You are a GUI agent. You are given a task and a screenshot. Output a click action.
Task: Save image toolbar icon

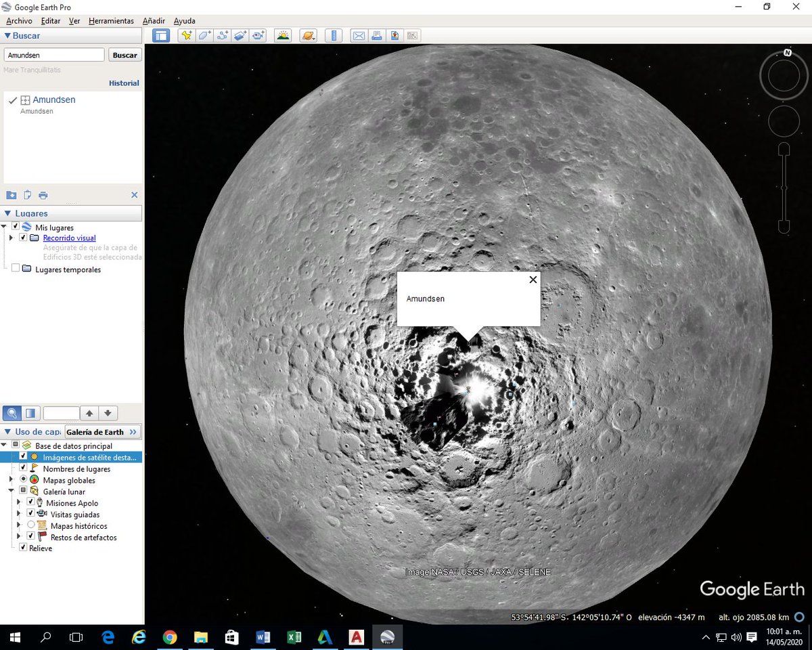point(394,36)
